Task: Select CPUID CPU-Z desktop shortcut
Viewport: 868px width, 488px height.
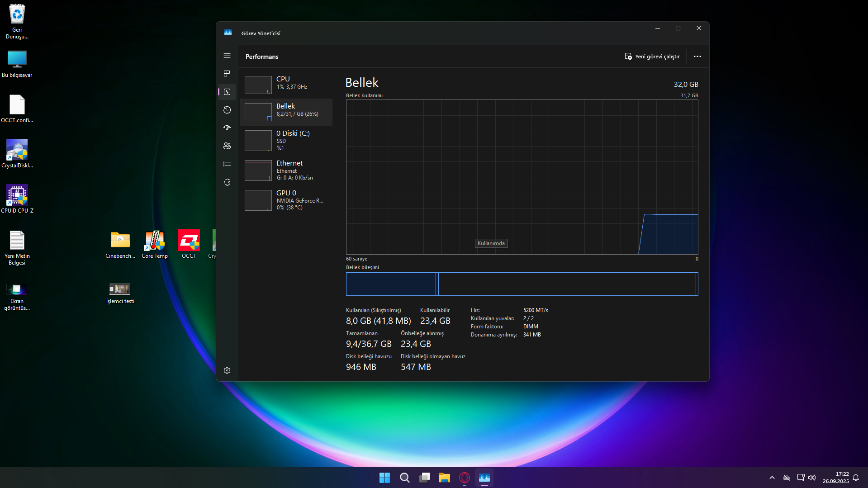Action: pyautogui.click(x=17, y=199)
